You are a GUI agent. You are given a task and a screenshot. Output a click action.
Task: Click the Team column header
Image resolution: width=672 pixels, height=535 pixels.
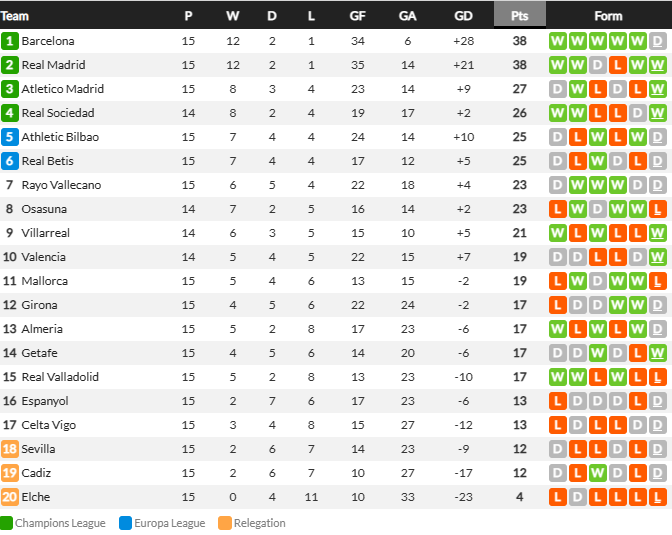[x=15, y=16]
